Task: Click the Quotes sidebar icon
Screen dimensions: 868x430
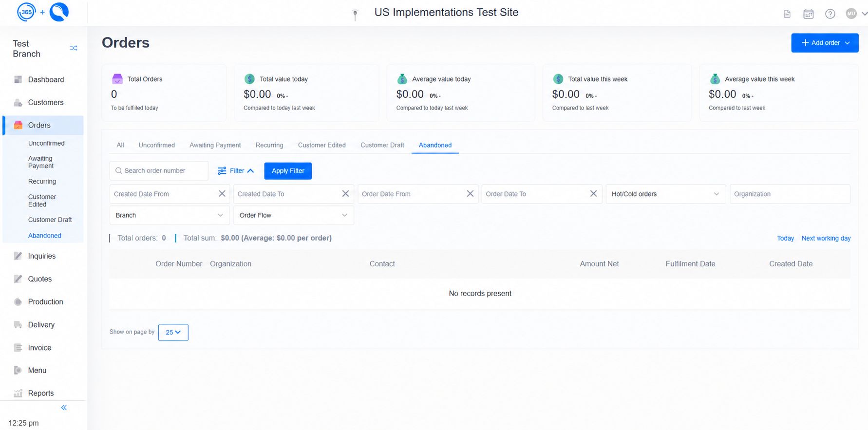Action: 18,279
